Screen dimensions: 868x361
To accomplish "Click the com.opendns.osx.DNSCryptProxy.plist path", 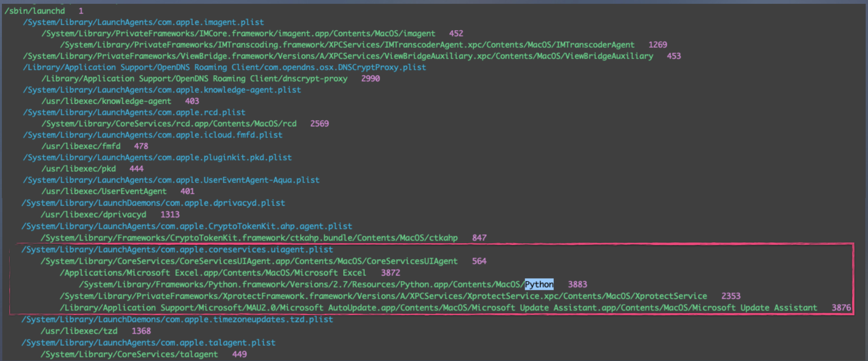I will click(224, 67).
